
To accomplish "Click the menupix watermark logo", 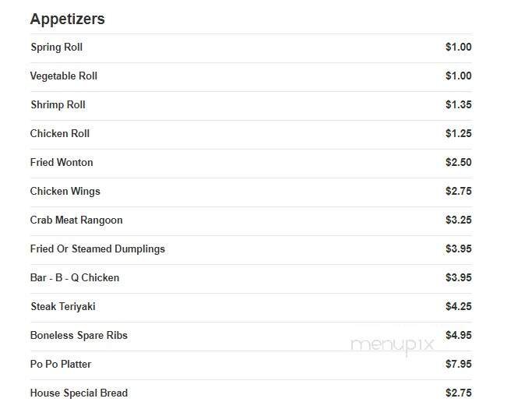I will [x=391, y=346].
